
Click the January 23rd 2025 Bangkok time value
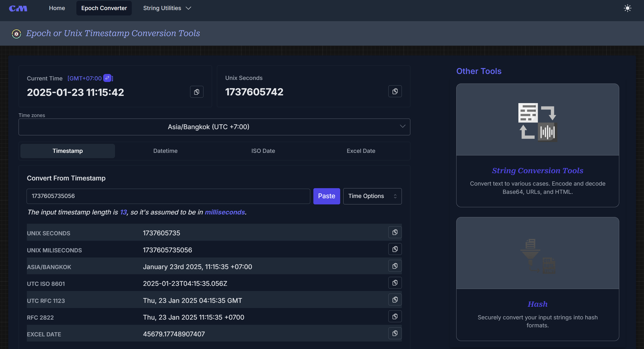(x=197, y=267)
